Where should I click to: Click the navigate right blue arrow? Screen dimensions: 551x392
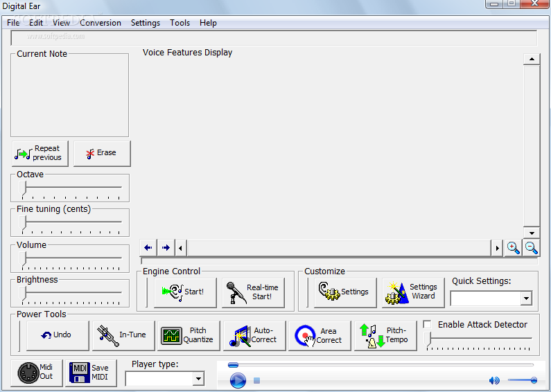[x=166, y=248]
